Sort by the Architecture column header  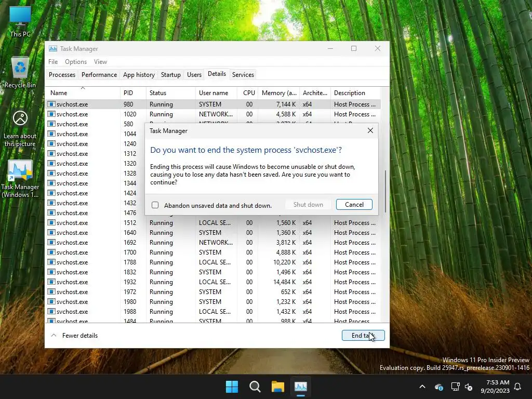coord(315,93)
